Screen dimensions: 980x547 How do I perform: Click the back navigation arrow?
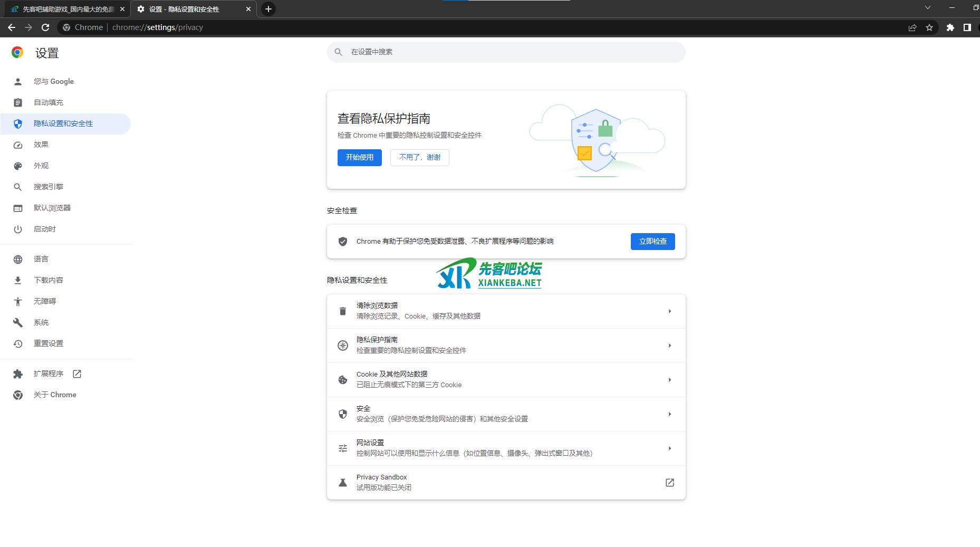(x=12, y=27)
